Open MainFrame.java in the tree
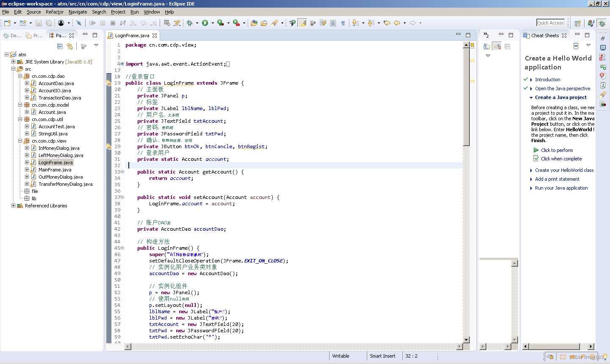This screenshot has height=364, width=610. tap(55, 170)
